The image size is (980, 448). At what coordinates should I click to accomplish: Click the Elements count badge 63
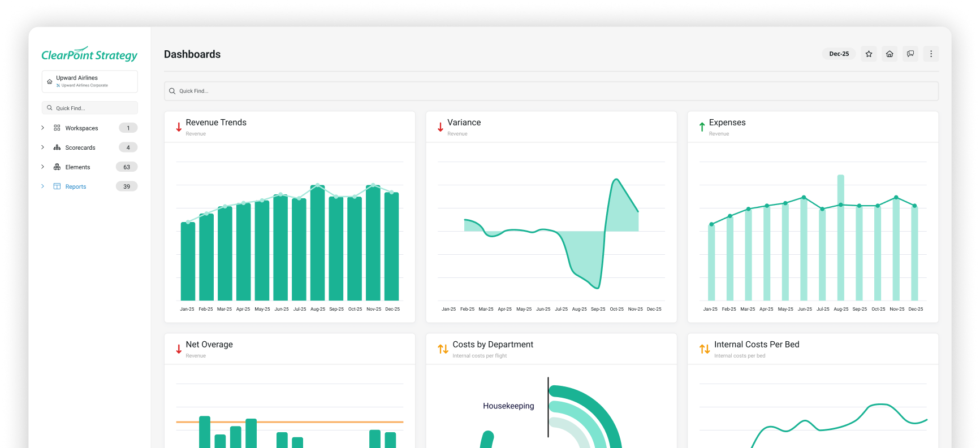(x=127, y=167)
